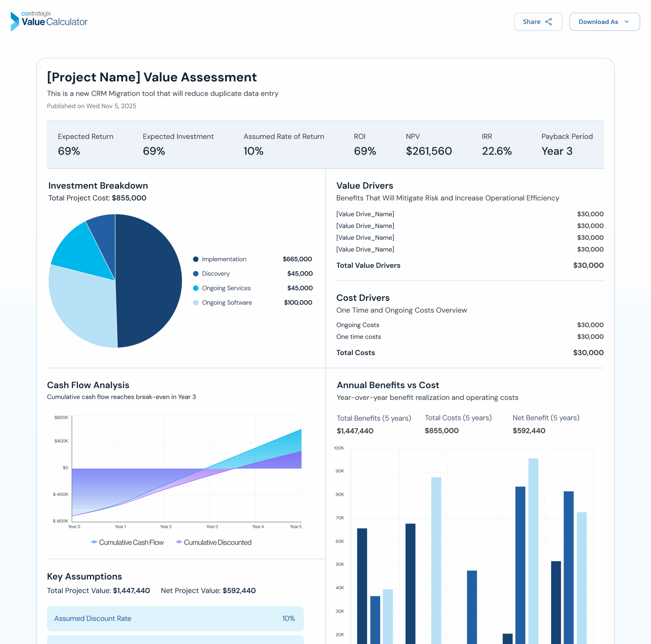Click the Total Value Drivers row
This screenshot has height=644, width=651.
[x=469, y=265]
